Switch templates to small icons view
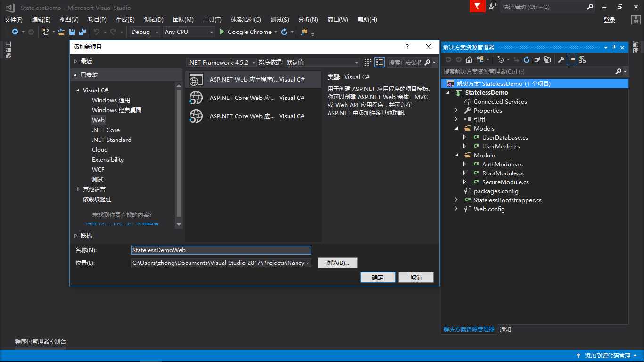 pyautogui.click(x=368, y=62)
